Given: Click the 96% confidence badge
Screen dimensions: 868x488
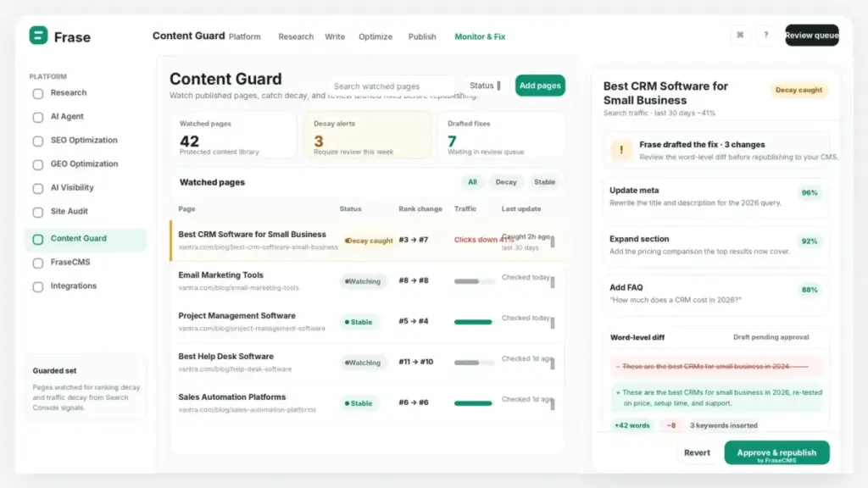Looking at the screenshot, I should (x=810, y=193).
